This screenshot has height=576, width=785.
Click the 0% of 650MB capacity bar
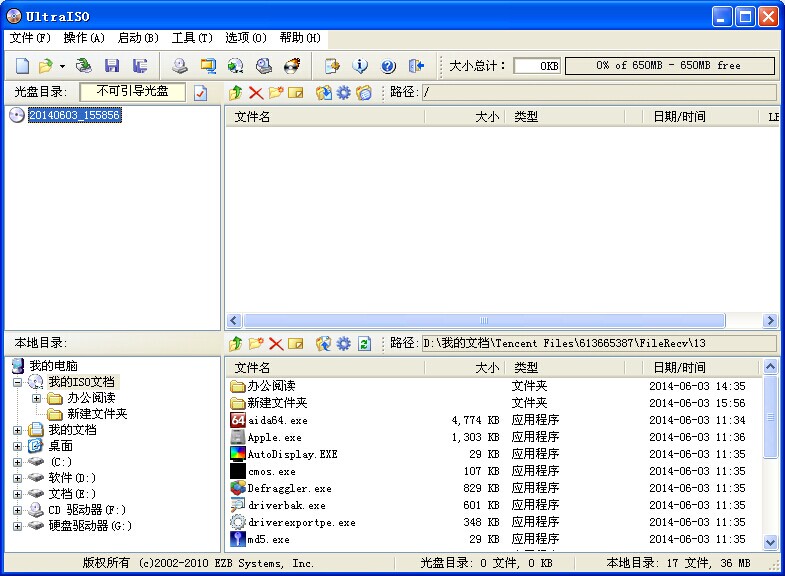[x=670, y=66]
